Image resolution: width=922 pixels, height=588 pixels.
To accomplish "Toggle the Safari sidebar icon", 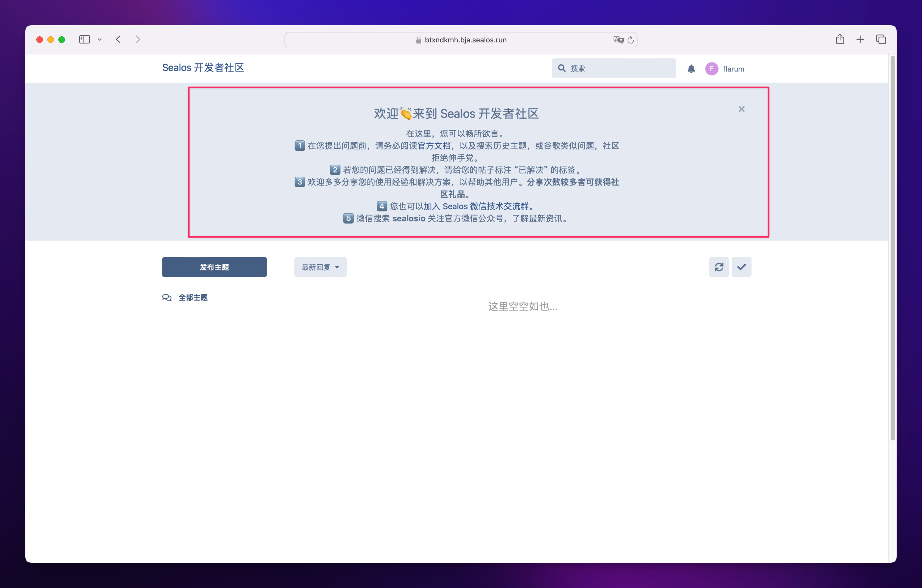I will point(84,39).
